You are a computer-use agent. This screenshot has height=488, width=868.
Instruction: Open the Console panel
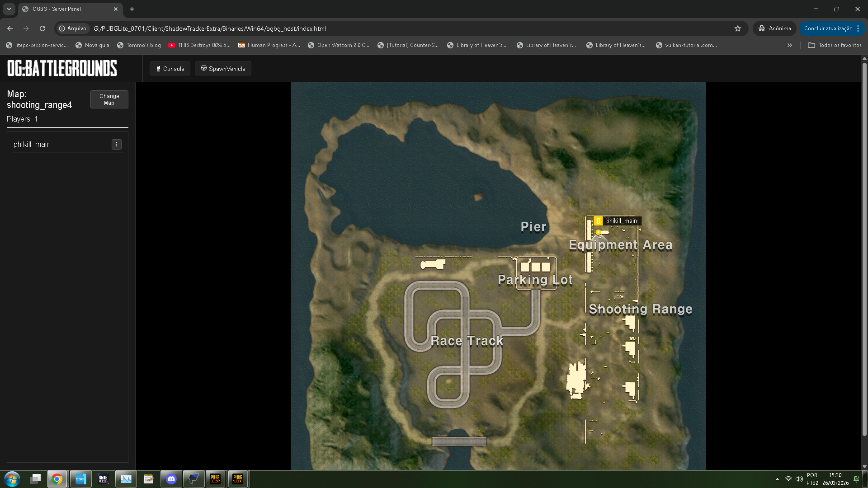[x=170, y=69]
